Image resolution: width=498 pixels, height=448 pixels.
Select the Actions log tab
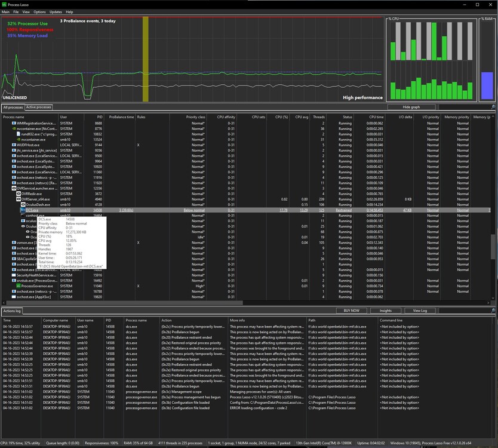click(x=12, y=311)
